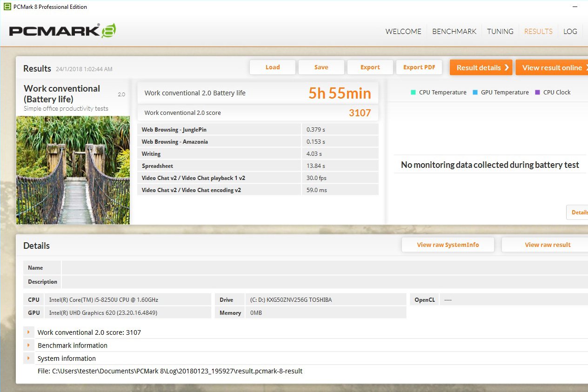Expand the Benchmark information section

pos(29,345)
